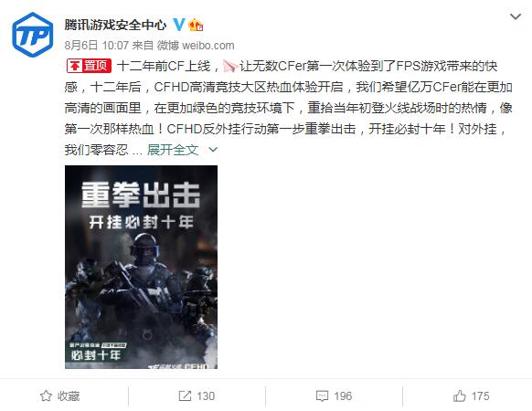Click the 收藏 favorite label
Image resolution: width=532 pixels, height=411 pixels.
point(69,395)
